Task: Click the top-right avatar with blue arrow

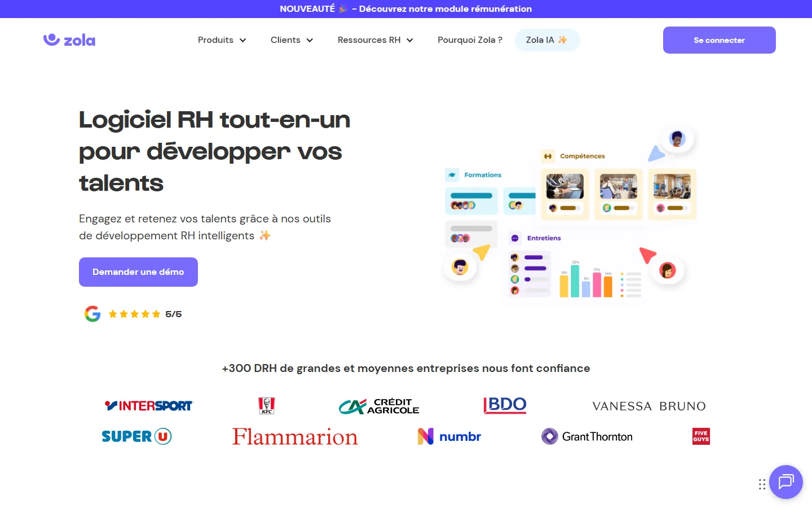Action: (x=677, y=138)
